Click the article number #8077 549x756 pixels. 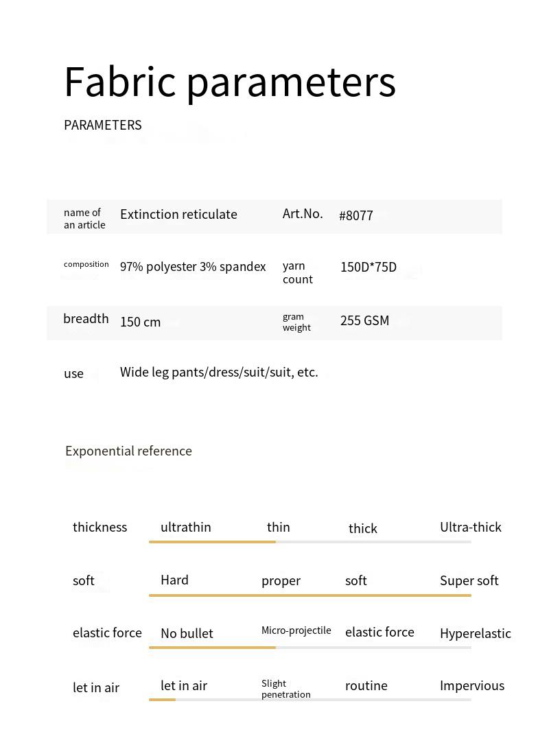pos(355,215)
